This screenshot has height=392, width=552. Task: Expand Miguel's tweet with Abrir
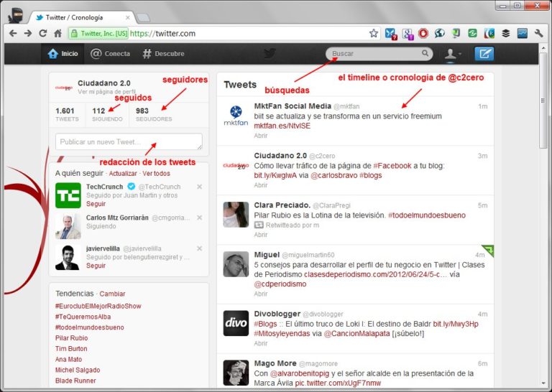point(260,294)
